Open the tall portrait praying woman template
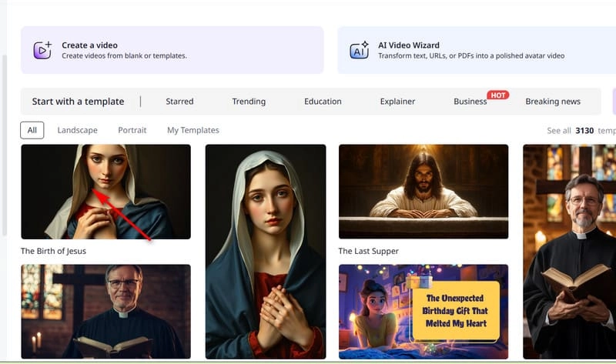Screen dimensions: 616x364 (x=266, y=252)
